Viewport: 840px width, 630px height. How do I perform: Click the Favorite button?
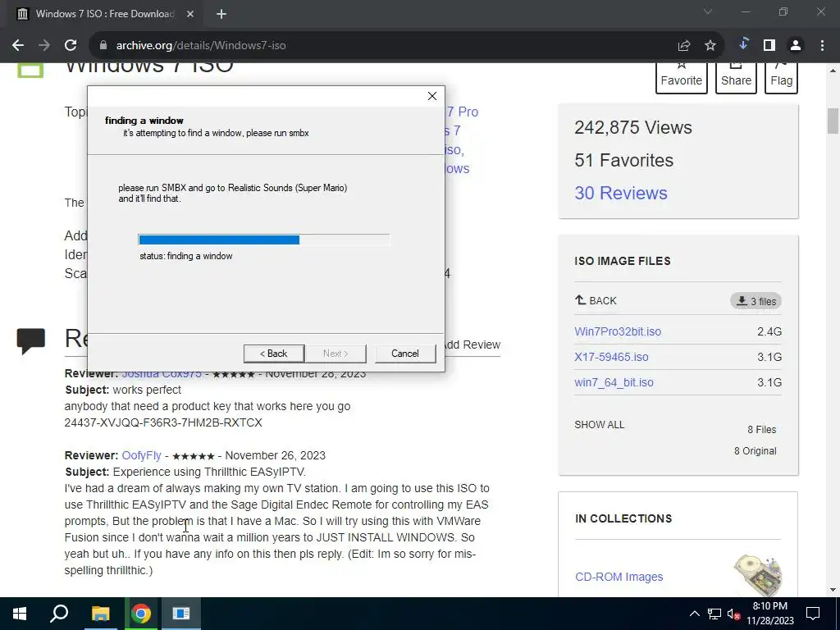[682, 78]
